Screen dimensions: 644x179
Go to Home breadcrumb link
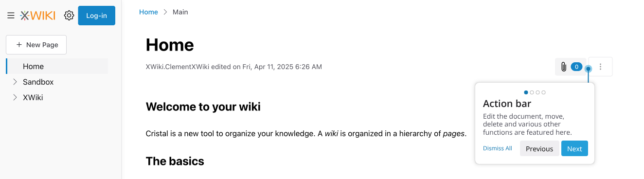point(148,12)
